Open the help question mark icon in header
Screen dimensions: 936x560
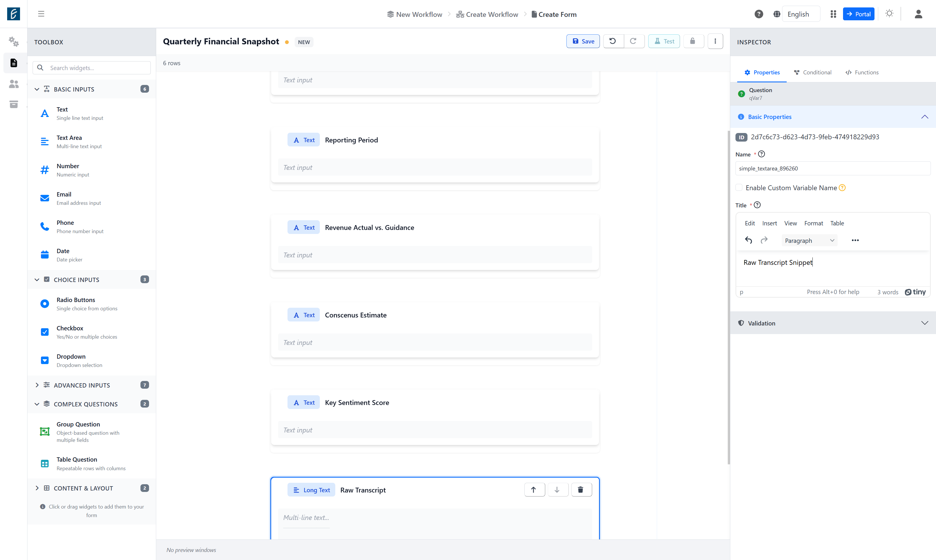[x=759, y=14]
